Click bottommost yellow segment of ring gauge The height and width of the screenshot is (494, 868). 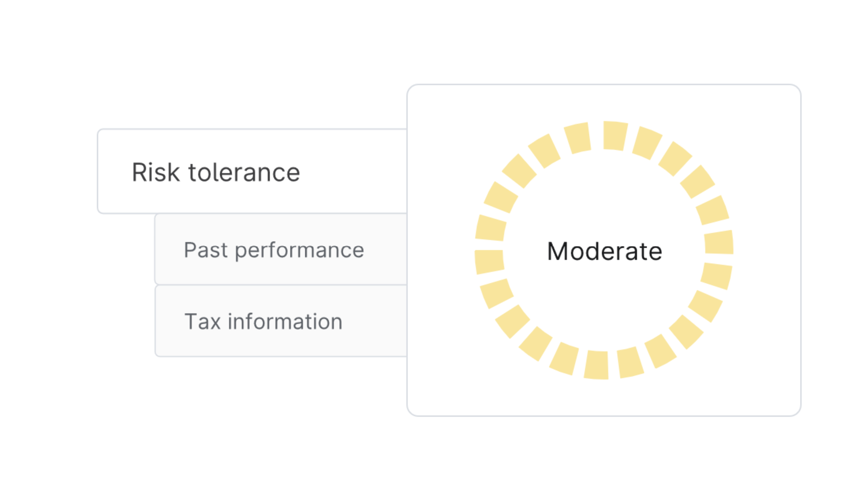596,365
